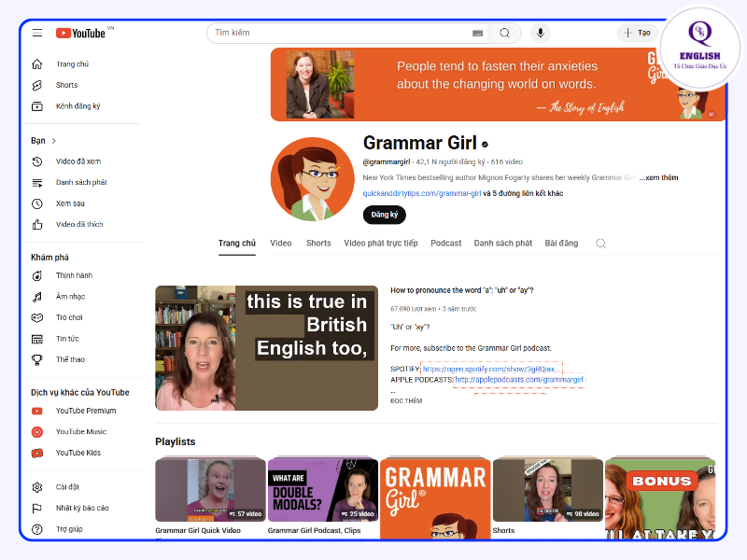Click the Grammar Girl channel avatar
This screenshot has height=560, width=747.
click(313, 179)
